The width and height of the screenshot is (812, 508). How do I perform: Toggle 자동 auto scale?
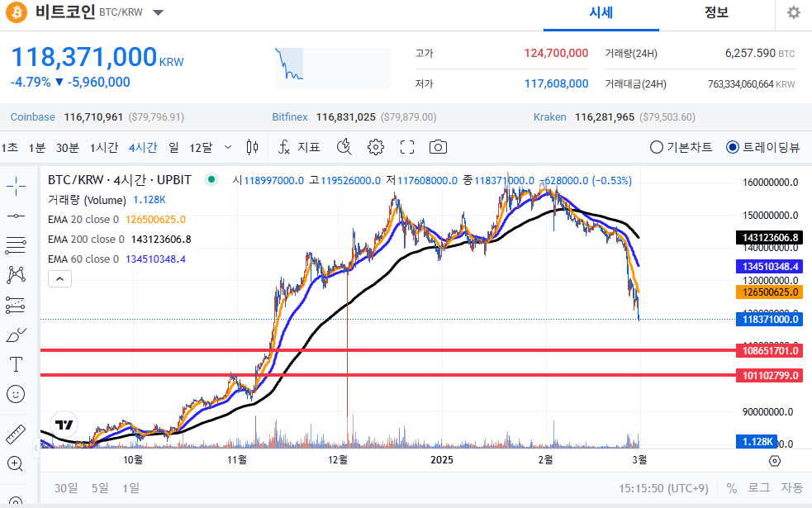click(792, 488)
